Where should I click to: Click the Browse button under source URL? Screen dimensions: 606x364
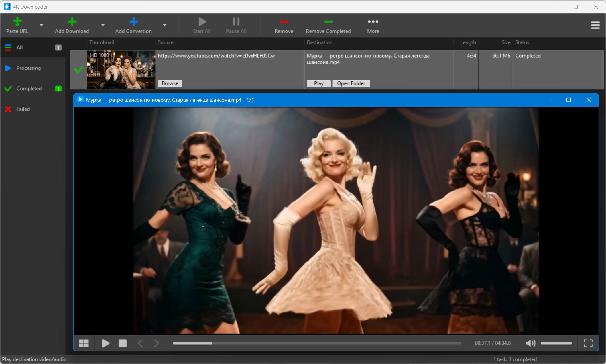click(170, 83)
